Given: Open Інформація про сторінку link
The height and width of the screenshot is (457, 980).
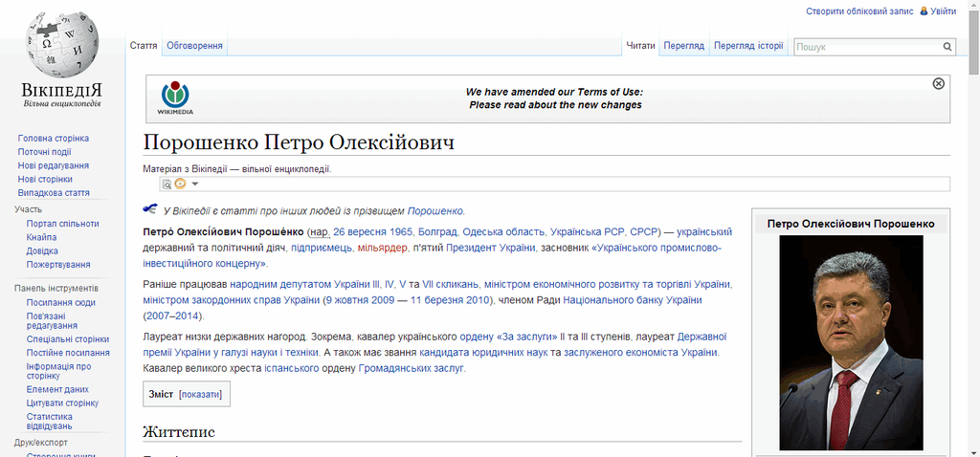Looking at the screenshot, I should 58,372.
